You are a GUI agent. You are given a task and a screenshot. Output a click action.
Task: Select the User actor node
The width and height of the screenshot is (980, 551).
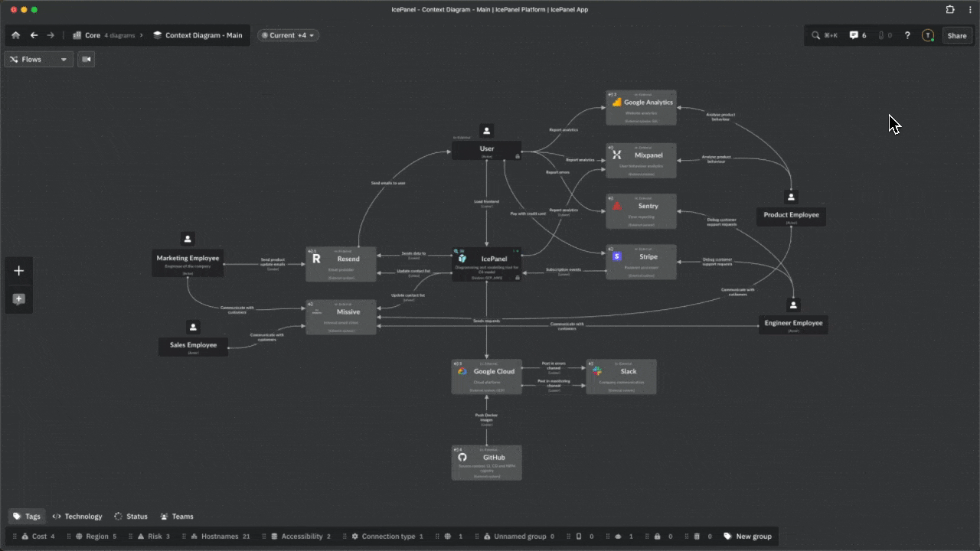tap(486, 150)
